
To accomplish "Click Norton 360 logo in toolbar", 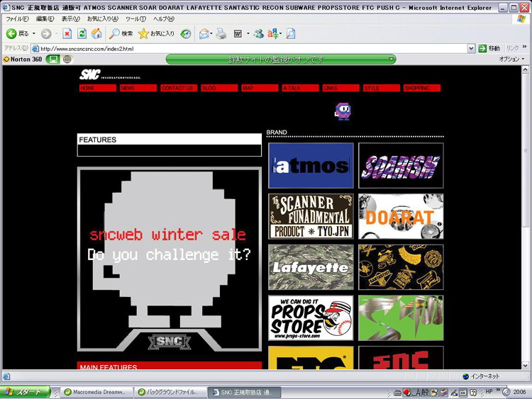I will tap(23, 60).
